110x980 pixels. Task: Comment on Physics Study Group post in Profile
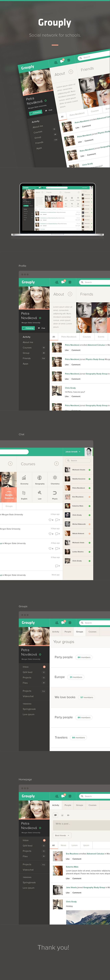click(x=76, y=364)
